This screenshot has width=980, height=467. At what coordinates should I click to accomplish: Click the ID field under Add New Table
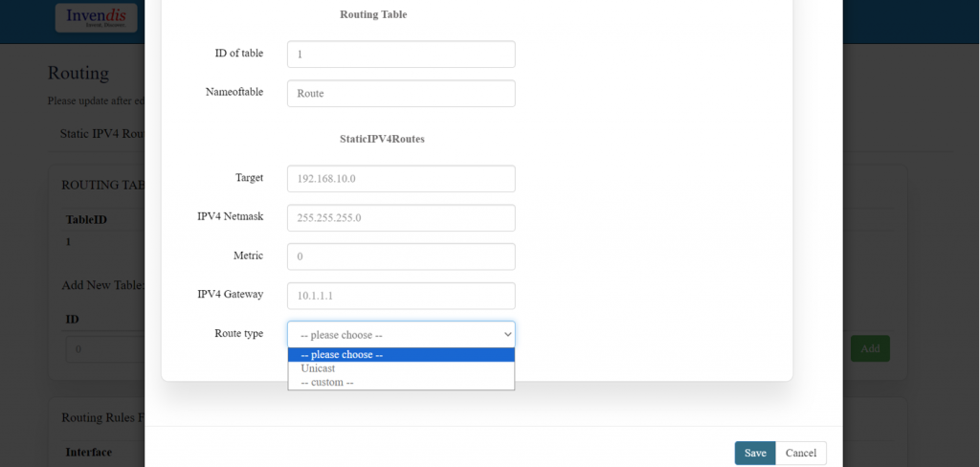point(105,348)
